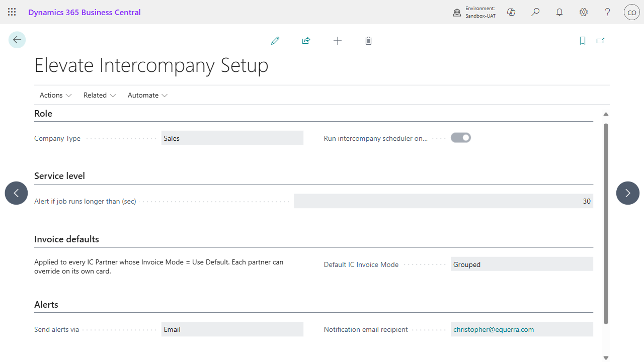Screen dimensions: 644x362
Task: Click the Notification email recipient label
Action: point(366,329)
